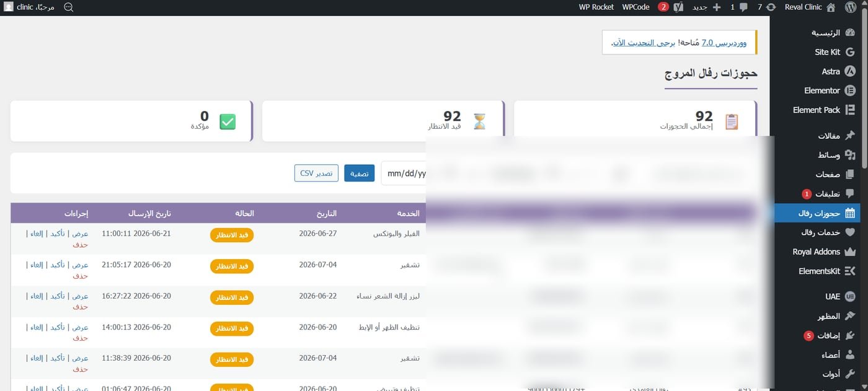Click the إضافات plugins icon
The image size is (868, 391).
[850, 336]
